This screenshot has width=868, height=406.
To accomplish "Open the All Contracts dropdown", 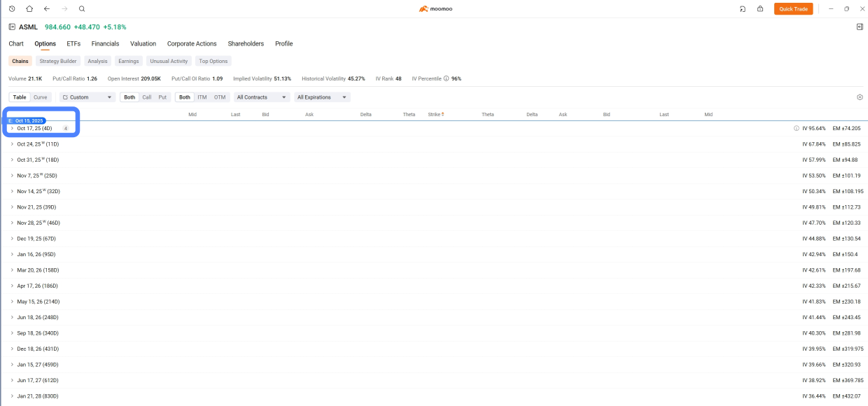I will pos(262,97).
